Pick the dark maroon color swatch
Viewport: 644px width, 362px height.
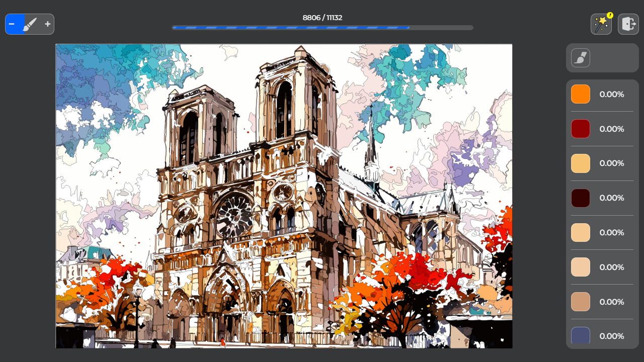[580, 198]
